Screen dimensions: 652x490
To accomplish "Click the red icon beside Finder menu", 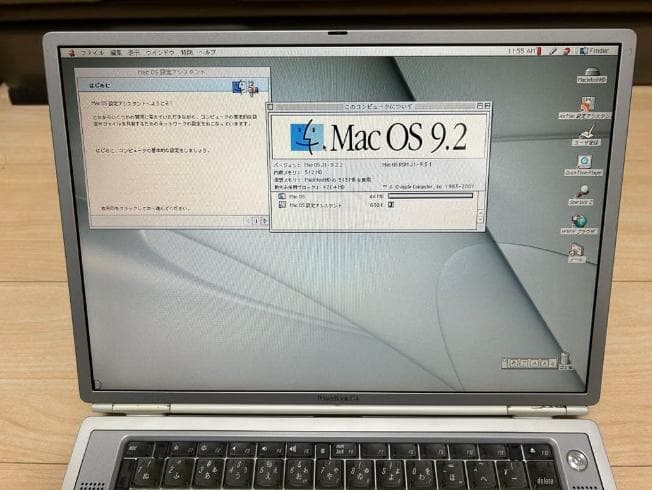I will pos(567,51).
